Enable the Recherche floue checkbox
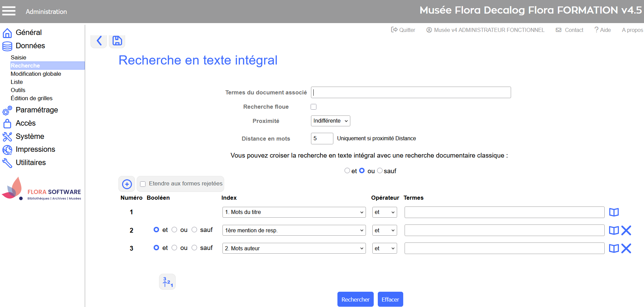Viewport: 644px width, 307px height. 314,107
